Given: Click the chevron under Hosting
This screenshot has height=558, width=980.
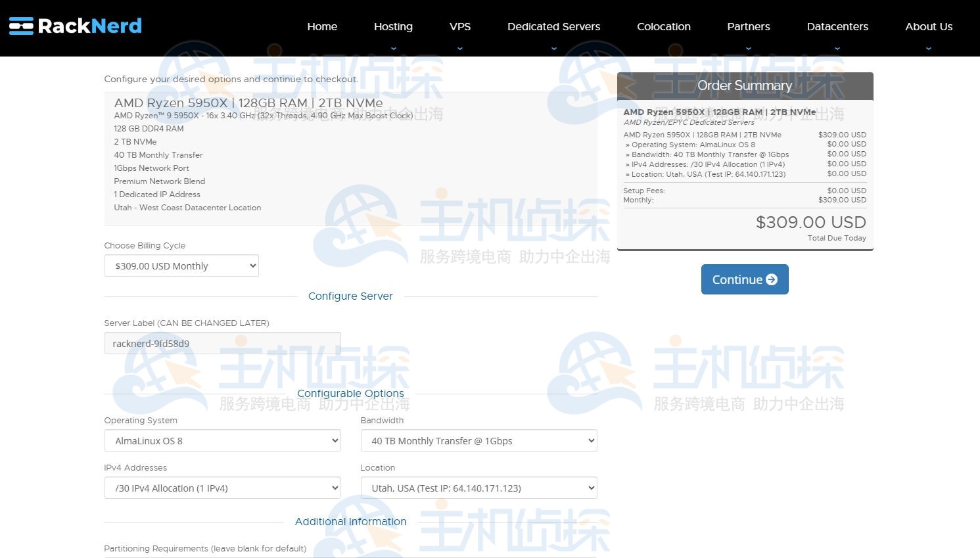Looking at the screenshot, I should (x=394, y=49).
